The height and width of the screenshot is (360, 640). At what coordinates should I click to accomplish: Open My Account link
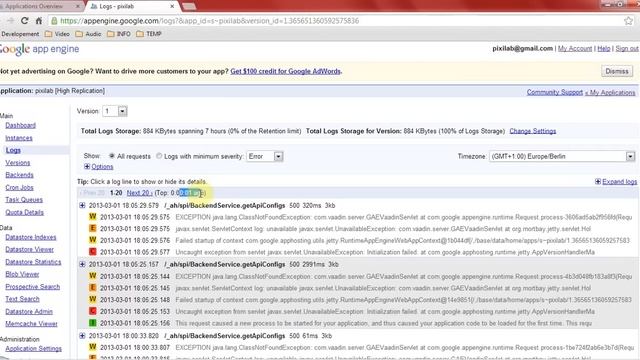[575, 49]
